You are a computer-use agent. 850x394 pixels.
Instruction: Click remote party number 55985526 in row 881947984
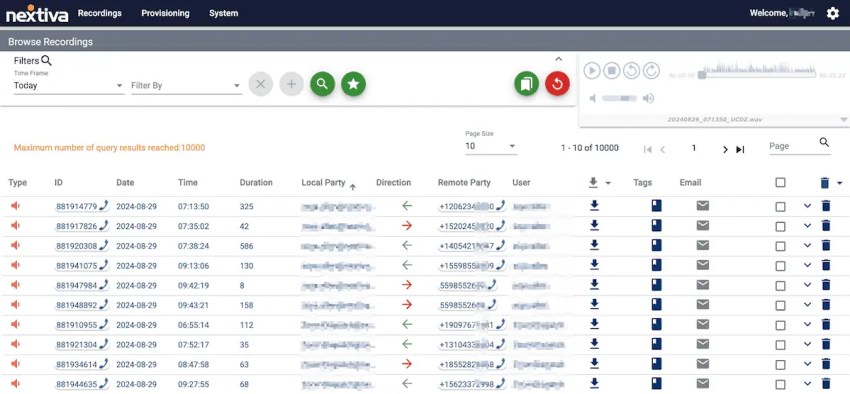[x=468, y=285]
